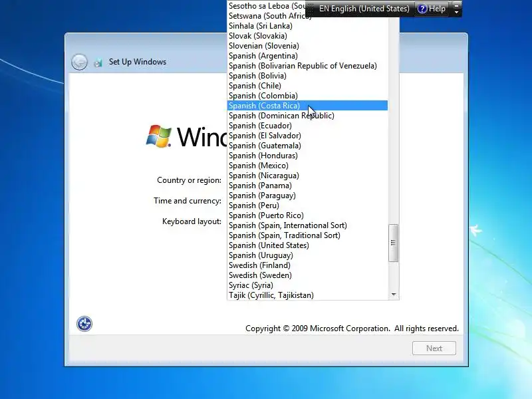The height and width of the screenshot is (399, 532).
Task: Click the dropdown list scrollbar thumb
Action: tap(393, 243)
